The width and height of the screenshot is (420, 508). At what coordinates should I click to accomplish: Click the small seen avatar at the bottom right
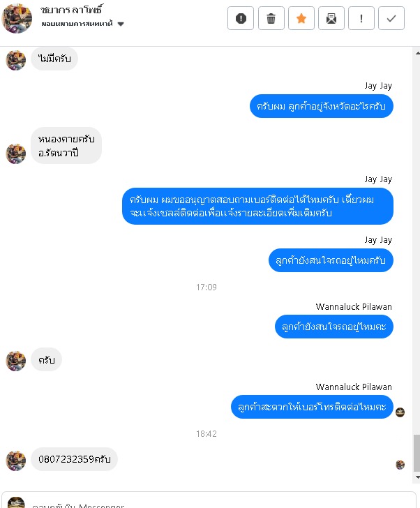pos(400,465)
